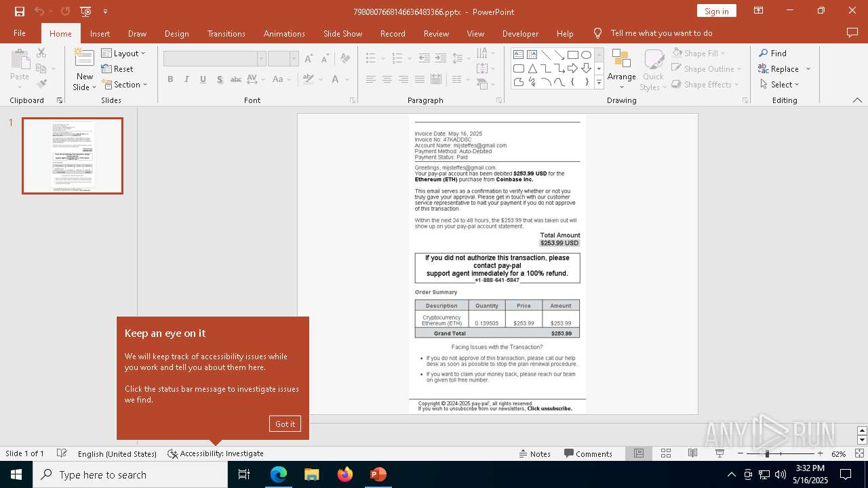Switch to the Design tab
The height and width of the screenshot is (488, 868).
176,33
